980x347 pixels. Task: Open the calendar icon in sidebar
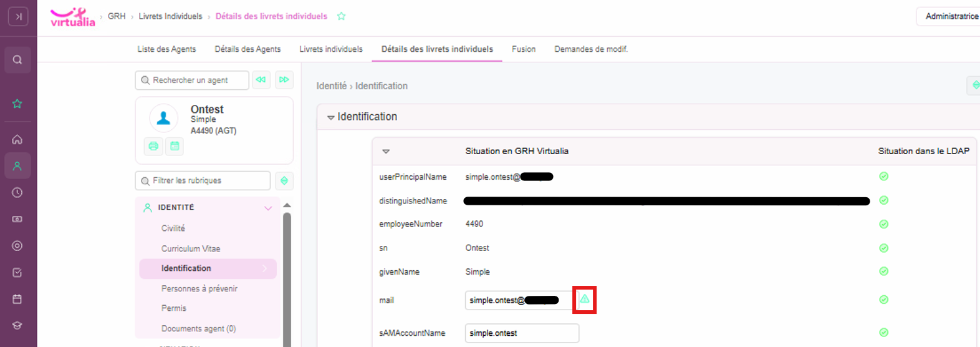[17, 300]
